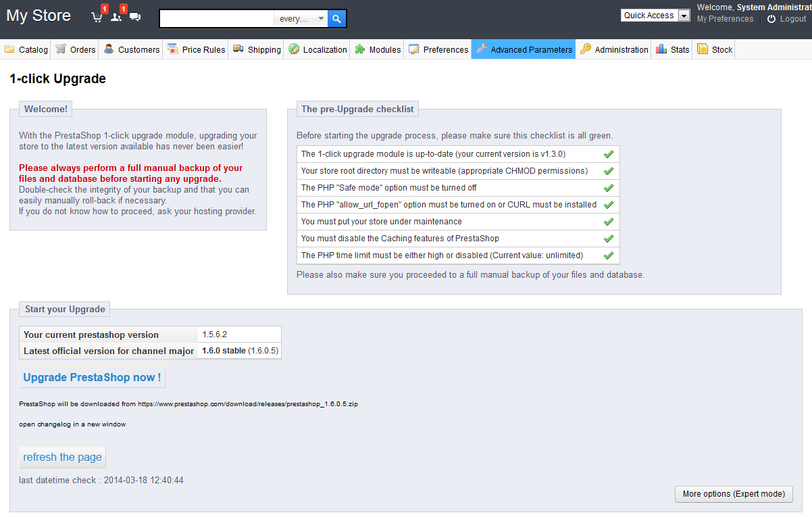Click the Preferences menu label
The image size is (812, 517).
(446, 49)
